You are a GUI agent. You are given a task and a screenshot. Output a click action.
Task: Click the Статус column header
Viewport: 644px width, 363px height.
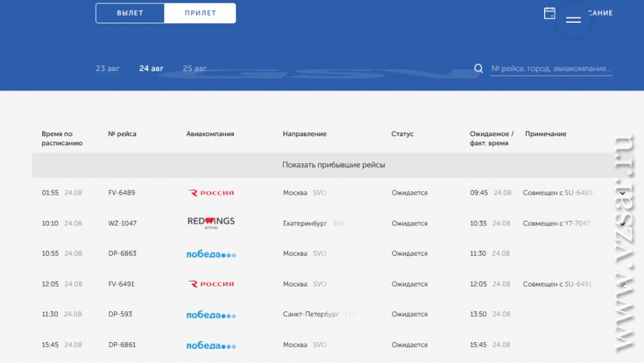[402, 134]
